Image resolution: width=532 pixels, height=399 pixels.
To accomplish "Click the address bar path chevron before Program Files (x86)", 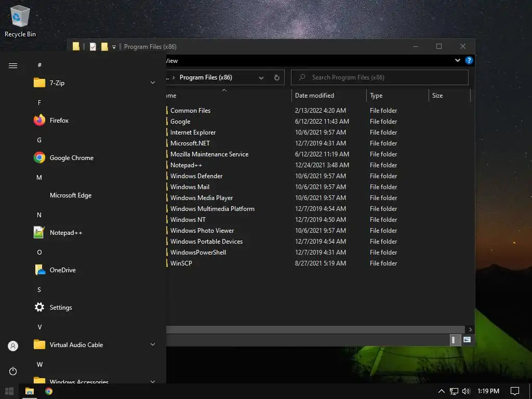I will 174,78.
